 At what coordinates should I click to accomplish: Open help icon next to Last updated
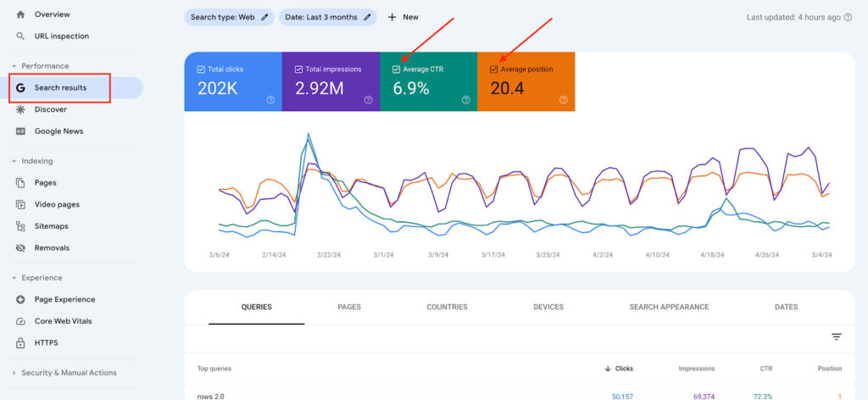click(848, 17)
